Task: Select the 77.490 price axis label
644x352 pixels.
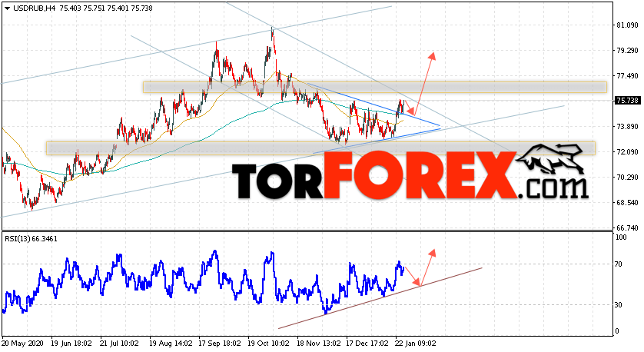Action: [627, 76]
